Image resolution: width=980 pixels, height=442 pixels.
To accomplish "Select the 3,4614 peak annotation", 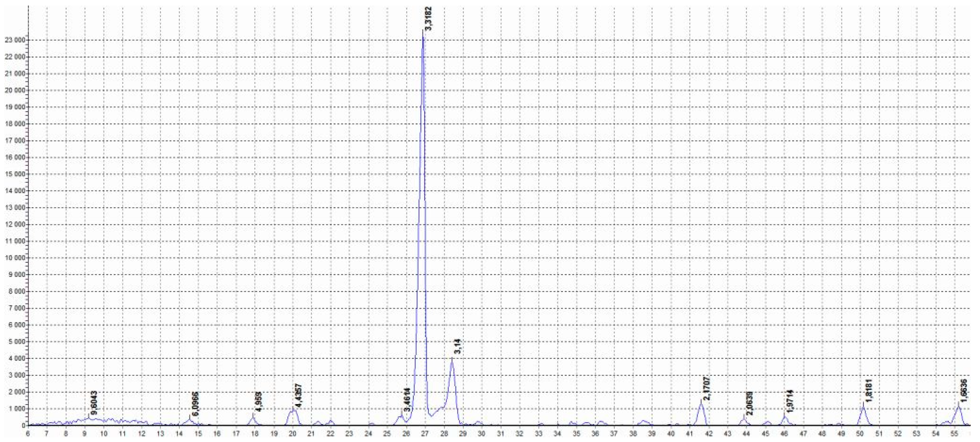I will click(407, 399).
